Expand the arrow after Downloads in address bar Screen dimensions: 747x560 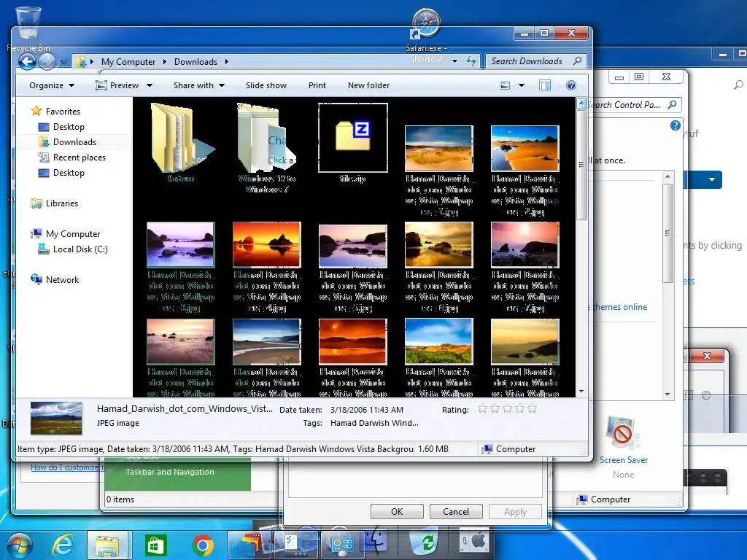[x=226, y=62]
